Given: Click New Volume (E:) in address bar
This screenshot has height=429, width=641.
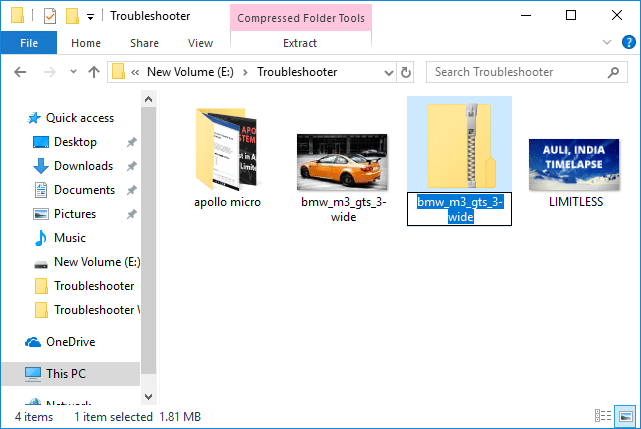Looking at the screenshot, I should [190, 72].
